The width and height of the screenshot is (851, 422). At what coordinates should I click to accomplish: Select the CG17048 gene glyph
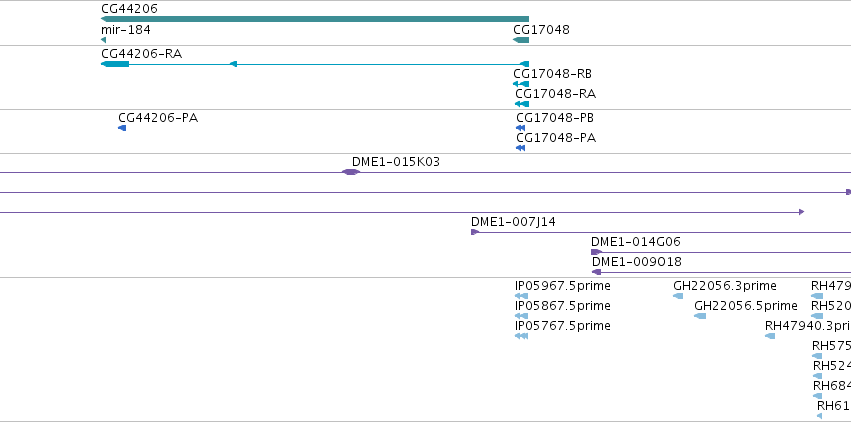point(521,40)
